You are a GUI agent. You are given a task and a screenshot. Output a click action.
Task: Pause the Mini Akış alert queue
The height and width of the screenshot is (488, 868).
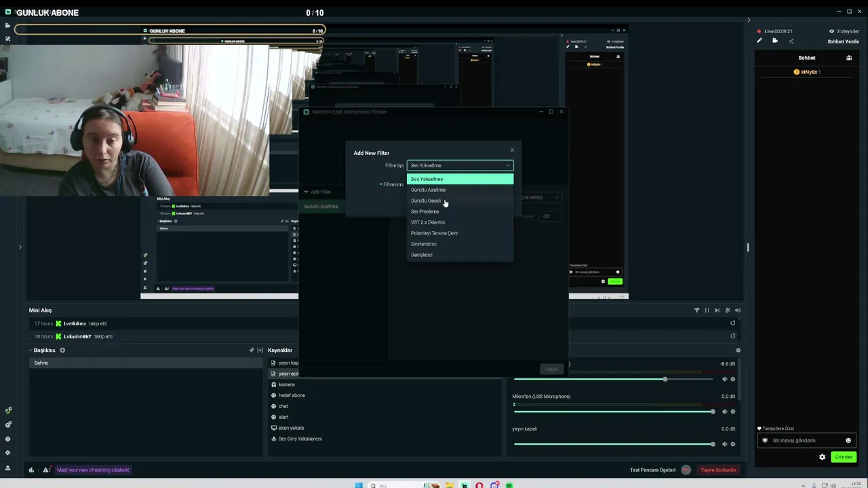pos(707,310)
